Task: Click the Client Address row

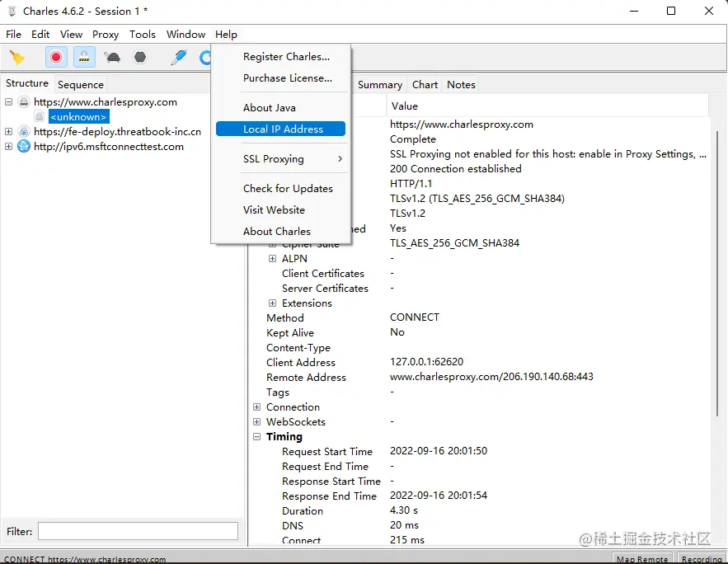Action: [480, 362]
